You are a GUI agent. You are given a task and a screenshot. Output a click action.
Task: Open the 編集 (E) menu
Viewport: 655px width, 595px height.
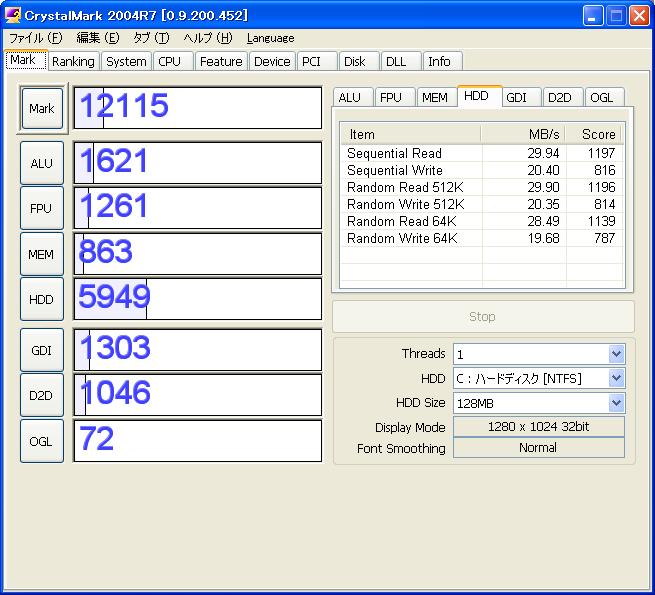coord(98,38)
